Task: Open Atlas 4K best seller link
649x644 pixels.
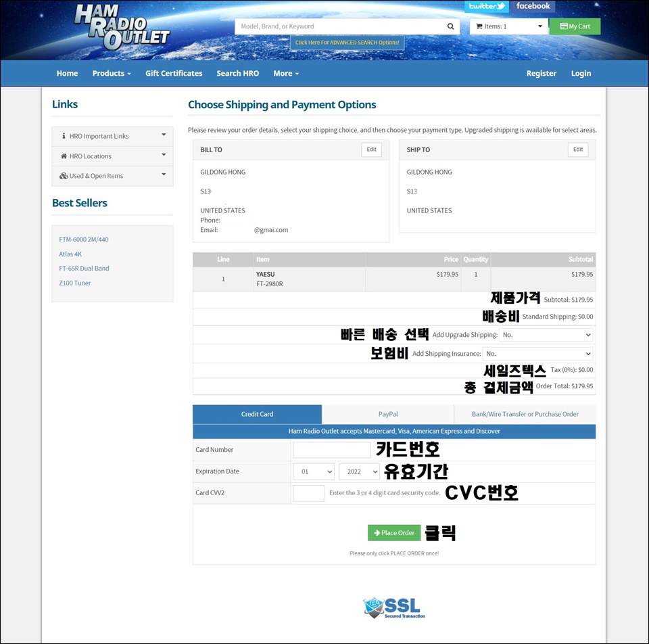Action: pos(70,254)
